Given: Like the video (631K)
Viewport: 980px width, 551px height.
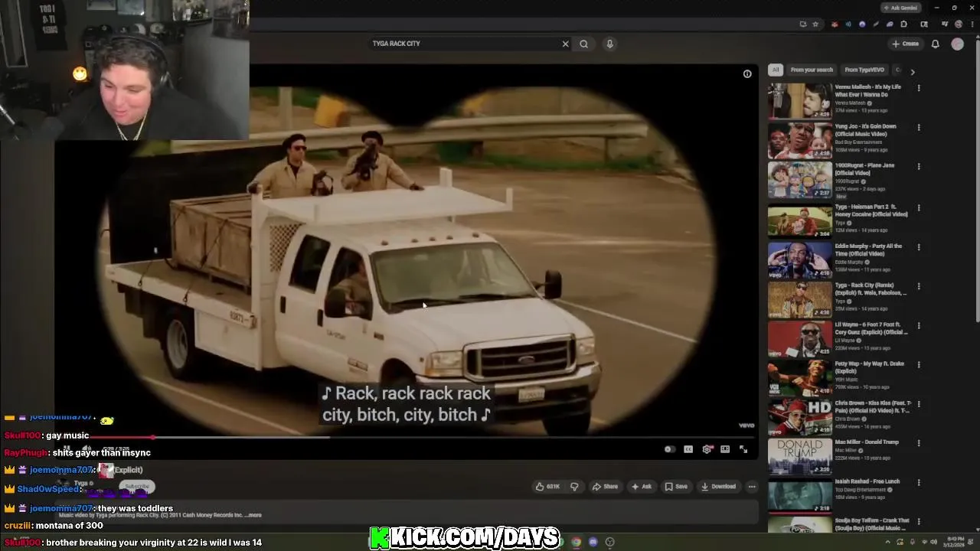Looking at the screenshot, I should 548,487.
